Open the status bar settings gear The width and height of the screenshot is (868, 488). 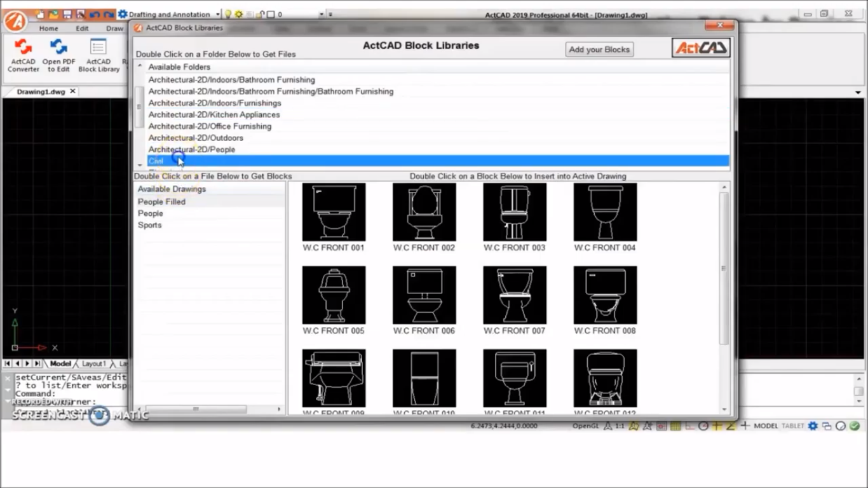pos(813,426)
